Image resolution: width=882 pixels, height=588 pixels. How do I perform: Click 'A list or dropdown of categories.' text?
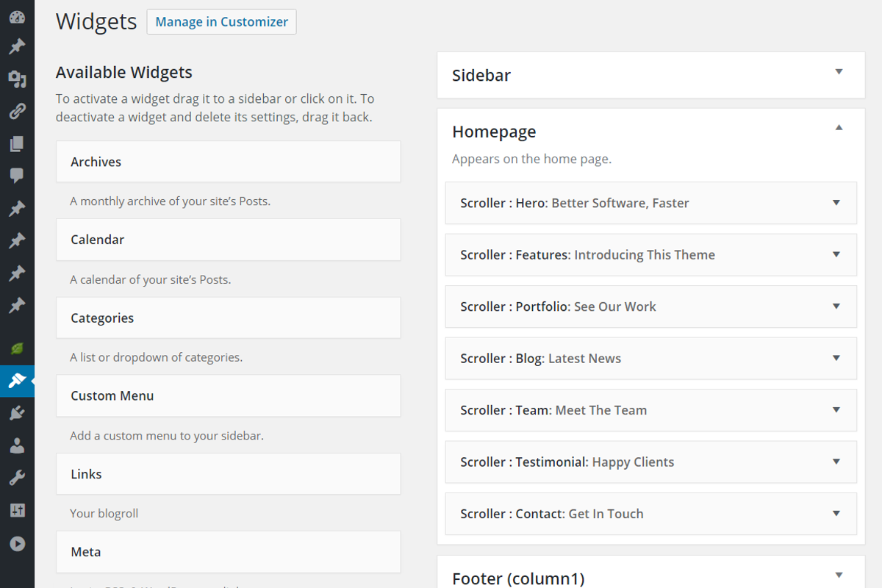157,358
